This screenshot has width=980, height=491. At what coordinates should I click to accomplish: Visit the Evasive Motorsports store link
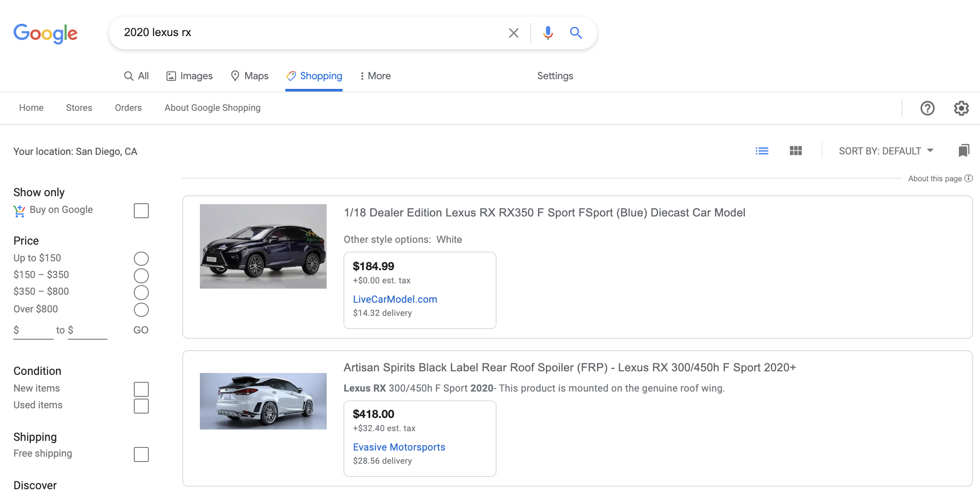pos(399,447)
